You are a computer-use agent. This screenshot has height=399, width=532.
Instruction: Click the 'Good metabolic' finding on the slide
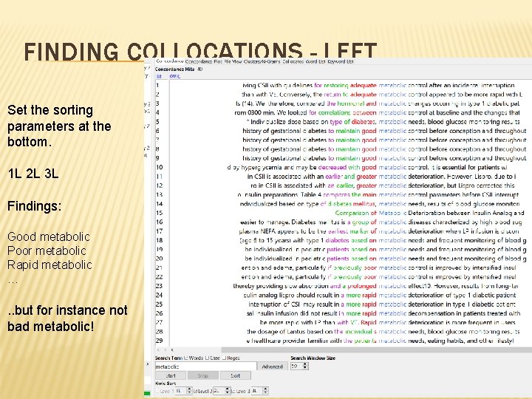pos(49,236)
